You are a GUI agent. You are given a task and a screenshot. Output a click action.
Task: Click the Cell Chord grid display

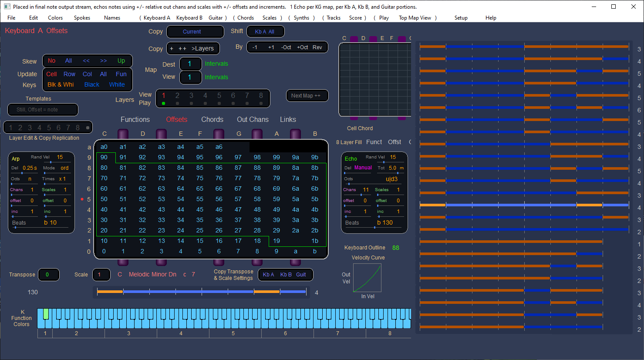tap(375, 80)
